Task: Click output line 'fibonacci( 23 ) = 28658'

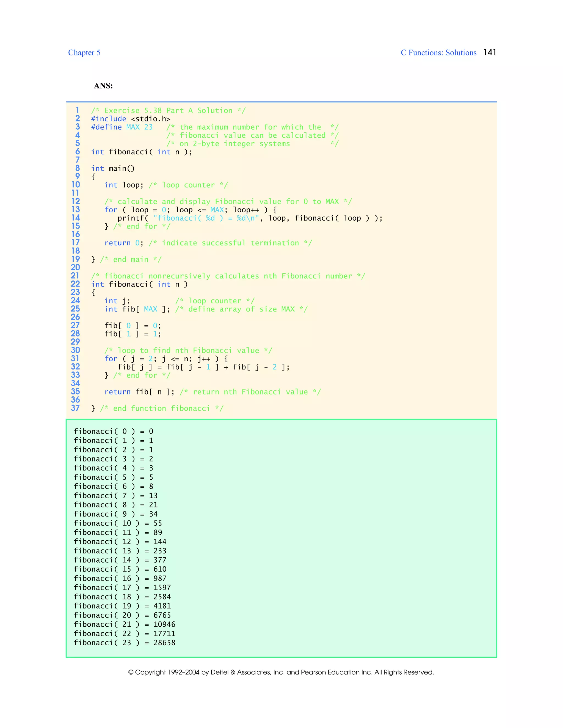Action: point(125,642)
